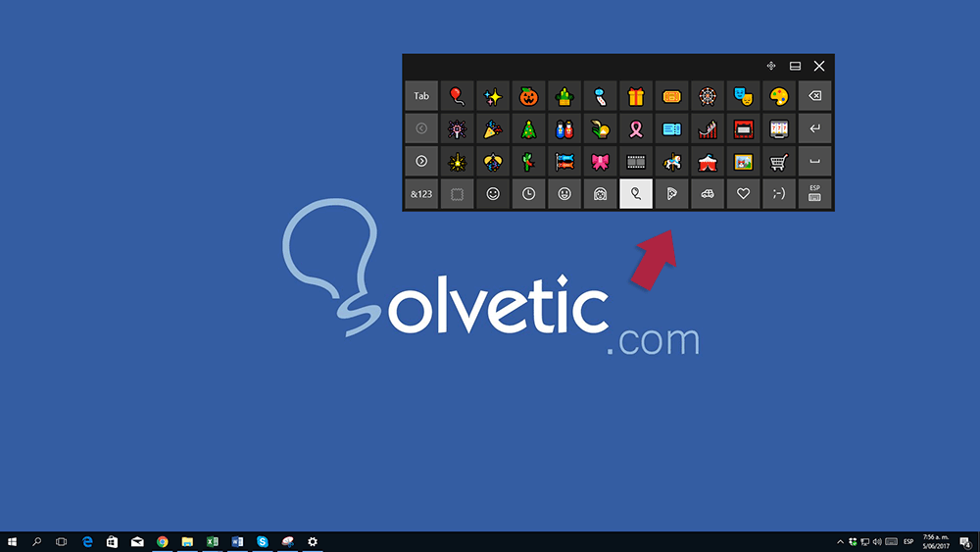Insert the Japanese dolls emoji
Screen dimensions: 980x552
(564, 128)
